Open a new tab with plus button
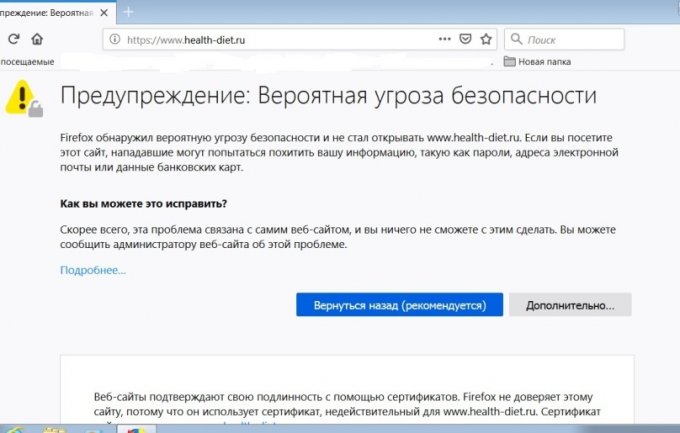Image resolution: width=680 pixels, height=433 pixels. (128, 11)
